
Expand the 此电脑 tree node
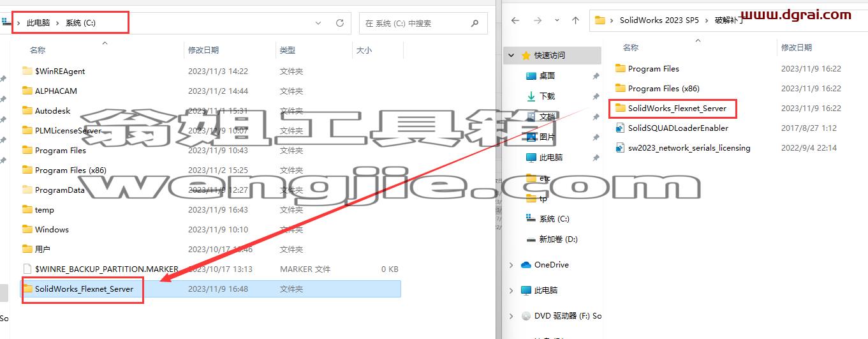coord(511,290)
